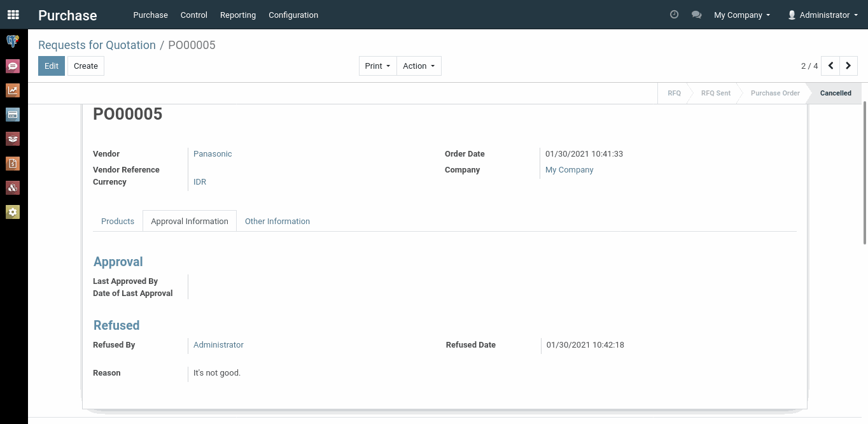Go to the previous record arrow
This screenshot has height=424, width=868.
830,66
